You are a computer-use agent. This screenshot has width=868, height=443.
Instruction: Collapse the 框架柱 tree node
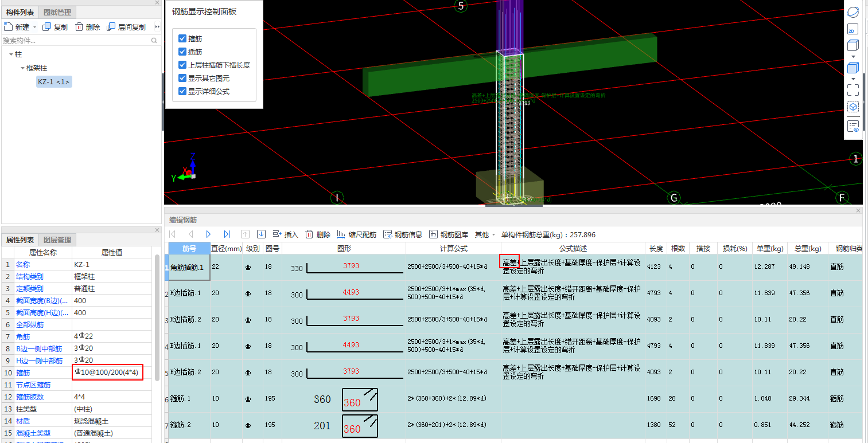[22, 68]
